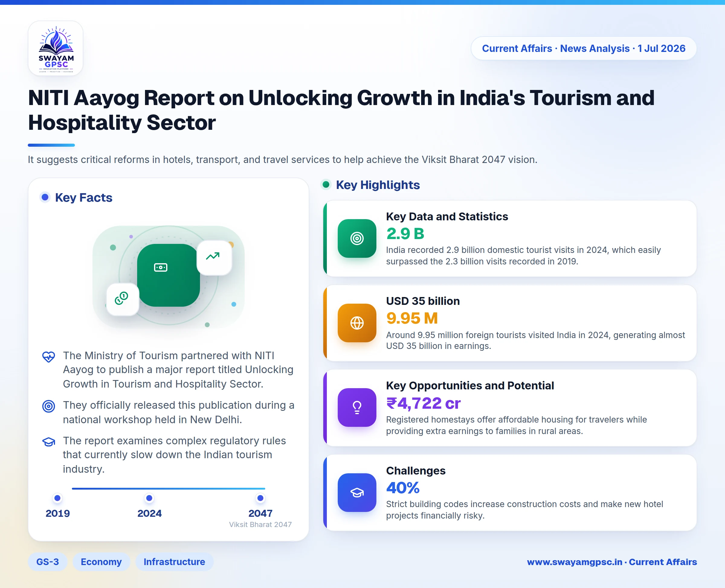
Task: Click the Viksit Bharat 2047 vision subtitle sentence
Action: pos(283,160)
